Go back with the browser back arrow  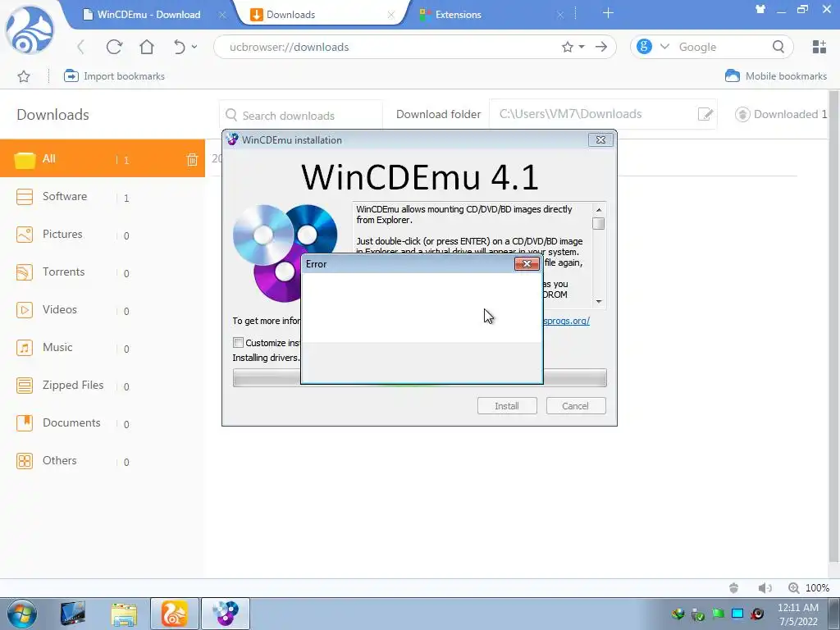click(x=81, y=47)
